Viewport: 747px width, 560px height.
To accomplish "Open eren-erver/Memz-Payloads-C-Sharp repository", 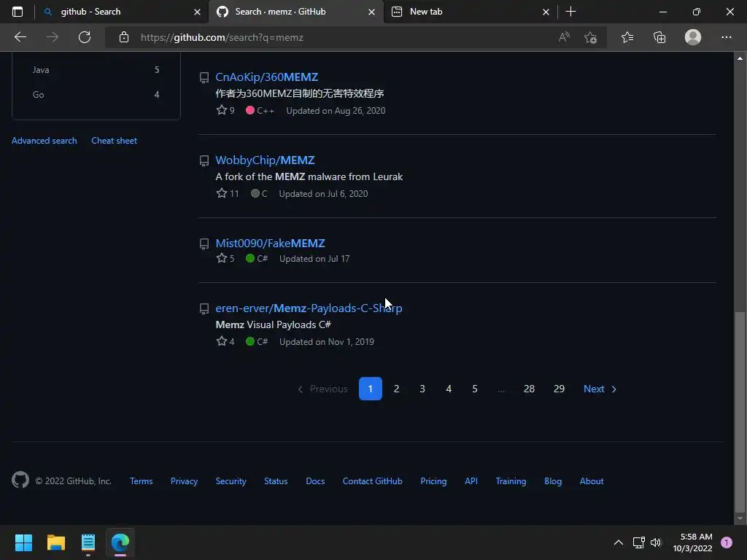I will point(309,308).
